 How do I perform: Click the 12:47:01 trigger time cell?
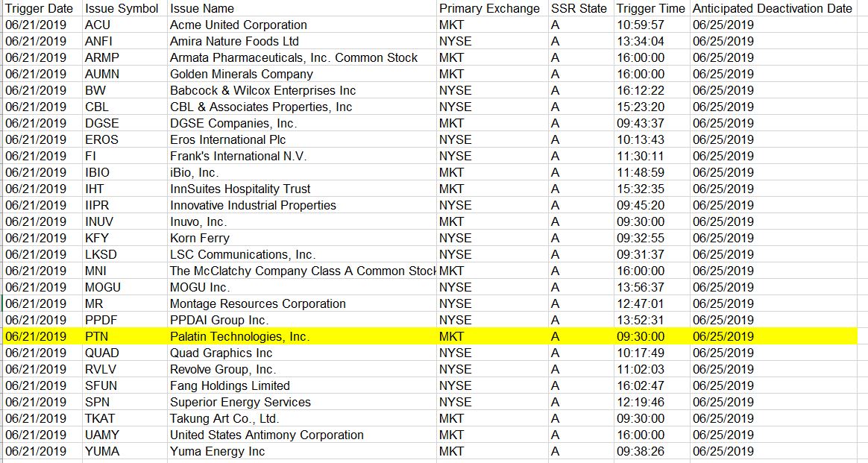point(640,303)
